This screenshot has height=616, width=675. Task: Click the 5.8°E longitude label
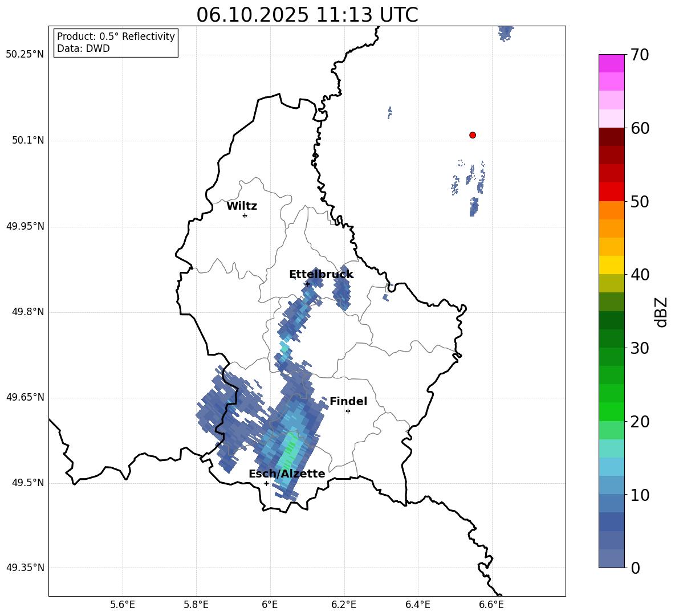tap(196, 605)
